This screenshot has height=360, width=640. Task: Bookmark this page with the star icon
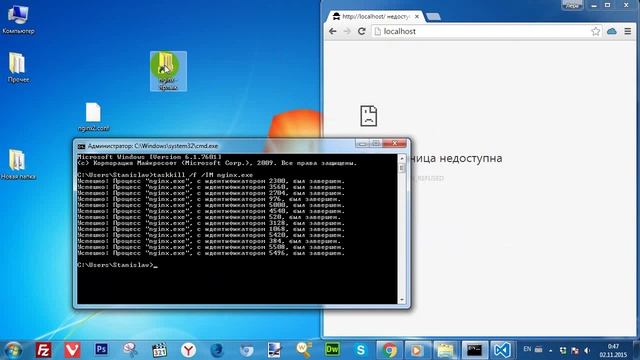[x=596, y=31]
